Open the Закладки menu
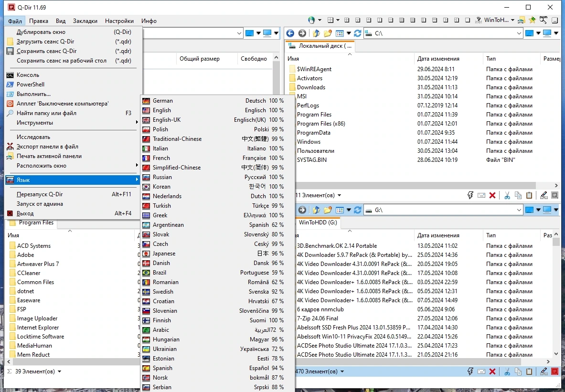Screen dimensions: 565x392 tap(85, 21)
